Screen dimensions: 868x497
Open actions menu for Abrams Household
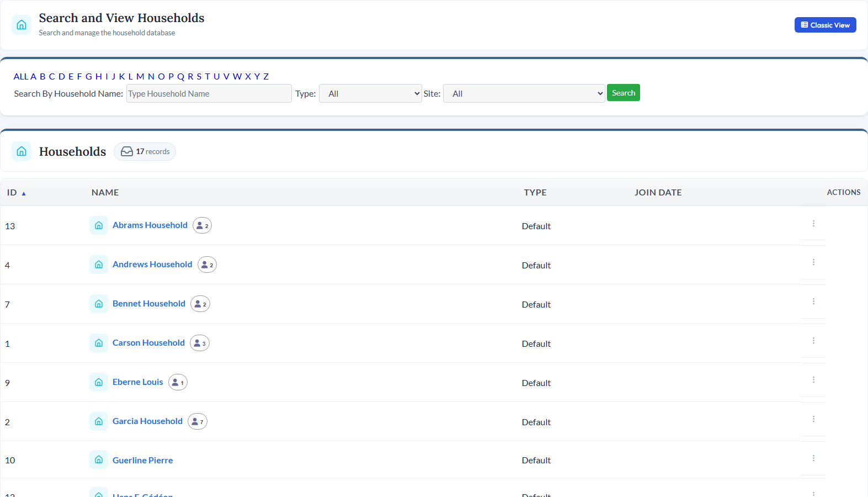[x=813, y=224]
